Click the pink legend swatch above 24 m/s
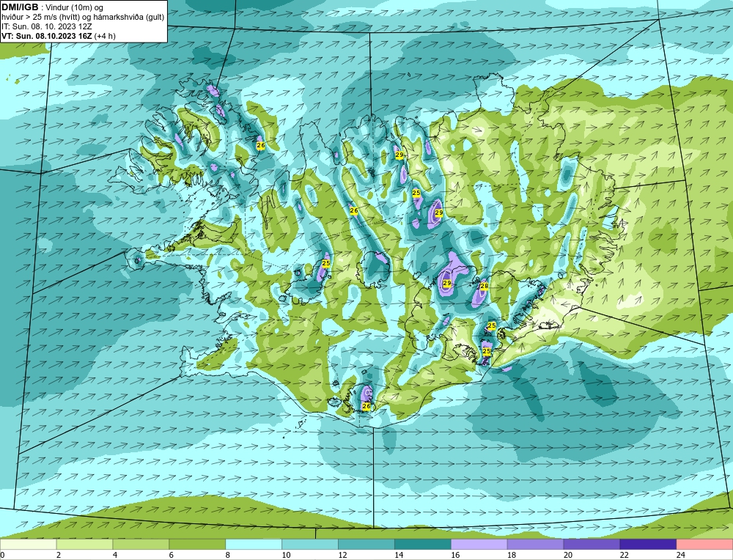 tap(704, 544)
